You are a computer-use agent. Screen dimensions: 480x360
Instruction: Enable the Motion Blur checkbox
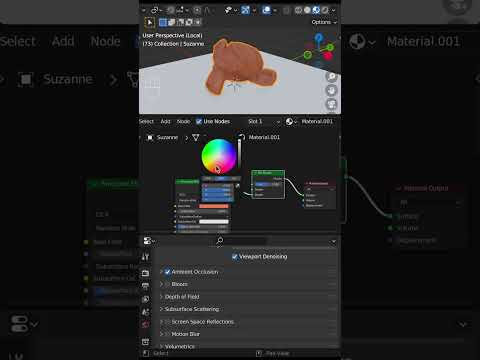tap(168, 334)
